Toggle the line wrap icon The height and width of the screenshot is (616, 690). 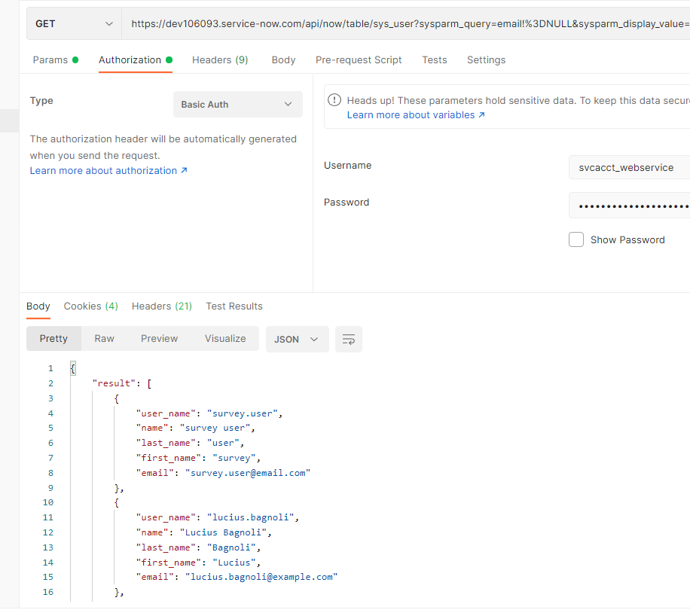349,339
